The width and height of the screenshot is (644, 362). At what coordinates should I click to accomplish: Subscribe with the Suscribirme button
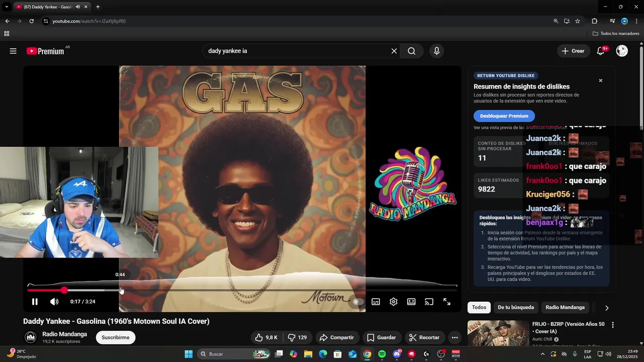point(116,337)
